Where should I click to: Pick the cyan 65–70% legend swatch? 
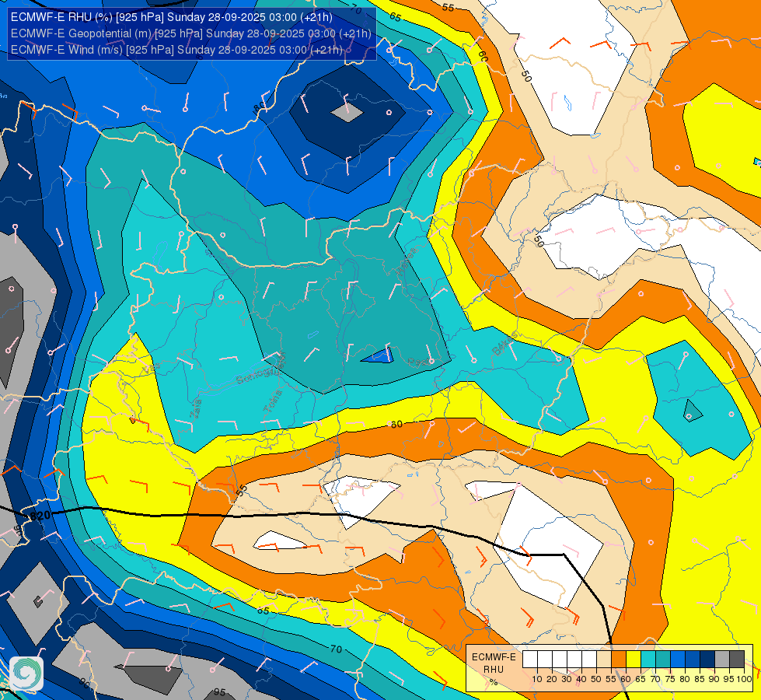(648, 660)
